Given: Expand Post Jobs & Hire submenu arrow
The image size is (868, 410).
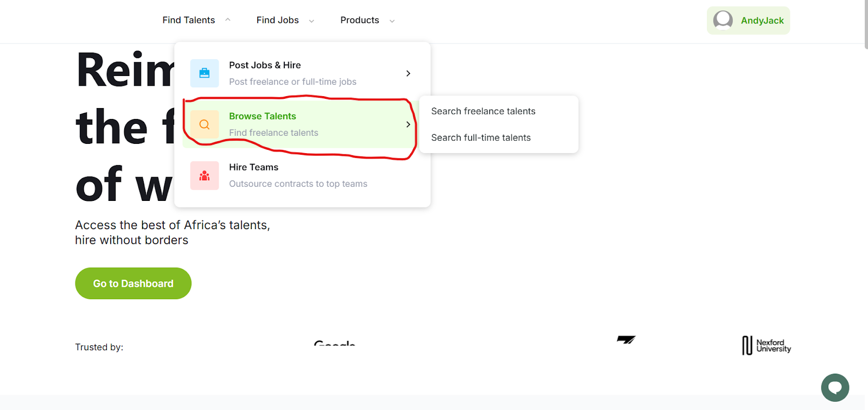Looking at the screenshot, I should (x=409, y=73).
